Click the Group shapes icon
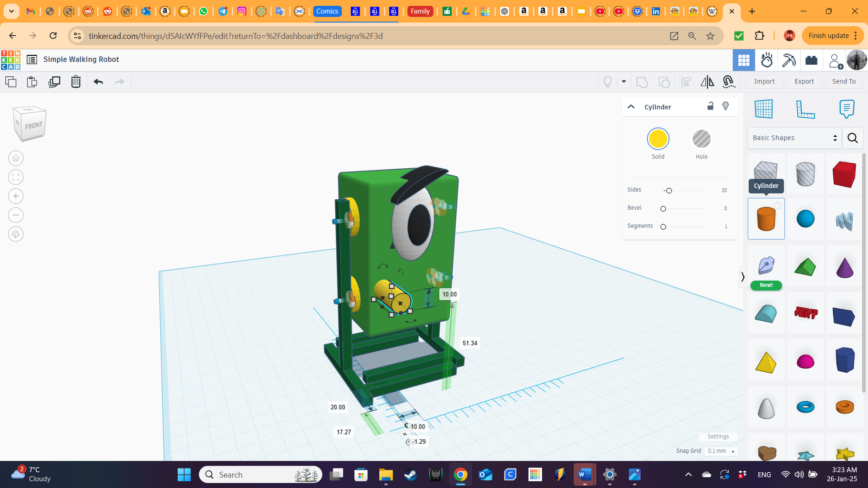This screenshot has width=868, height=488. [x=642, y=81]
